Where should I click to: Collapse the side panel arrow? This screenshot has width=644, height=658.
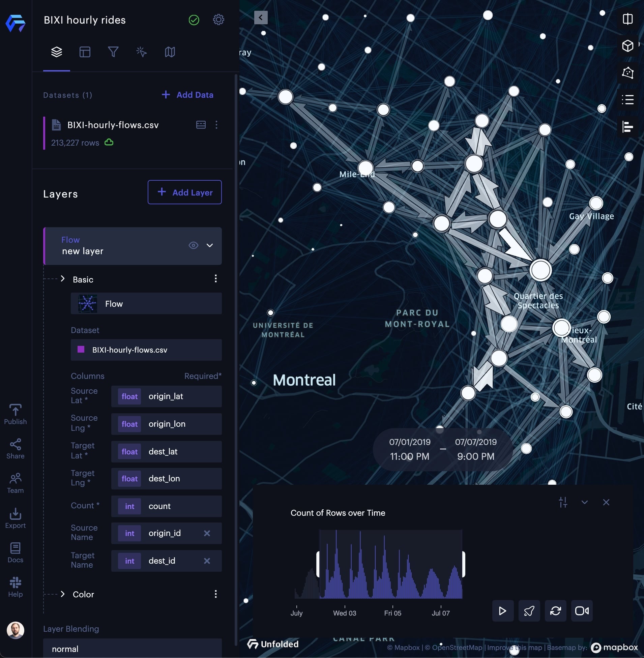[261, 17]
